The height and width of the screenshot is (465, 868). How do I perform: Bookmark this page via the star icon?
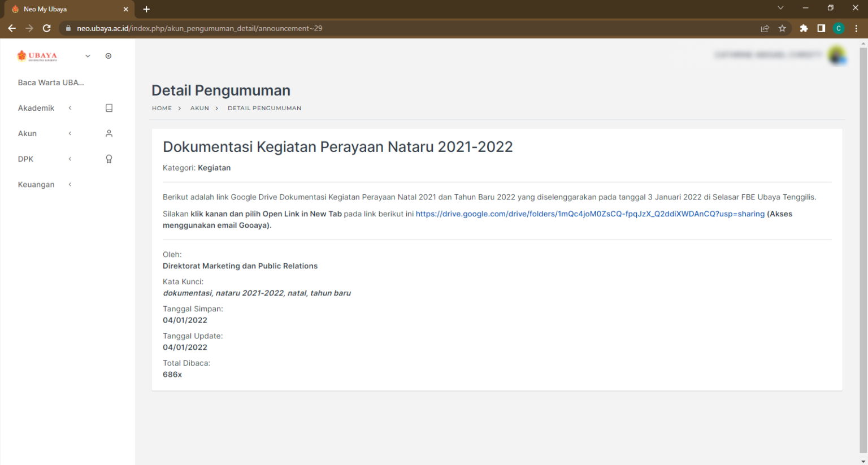click(783, 28)
